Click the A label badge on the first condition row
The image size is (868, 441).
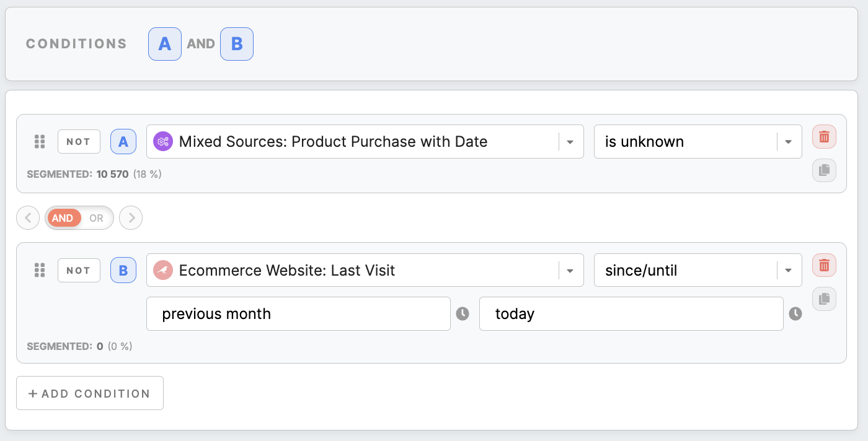(123, 142)
